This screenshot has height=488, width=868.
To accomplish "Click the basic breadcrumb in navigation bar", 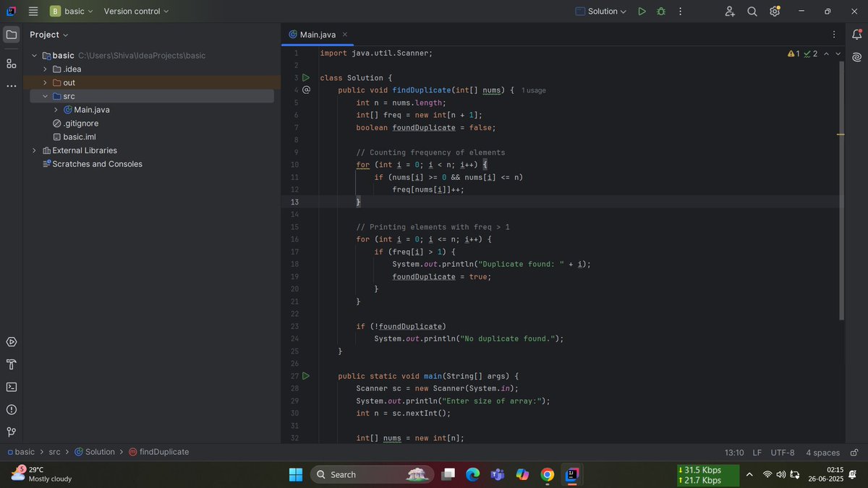I will click(x=20, y=452).
